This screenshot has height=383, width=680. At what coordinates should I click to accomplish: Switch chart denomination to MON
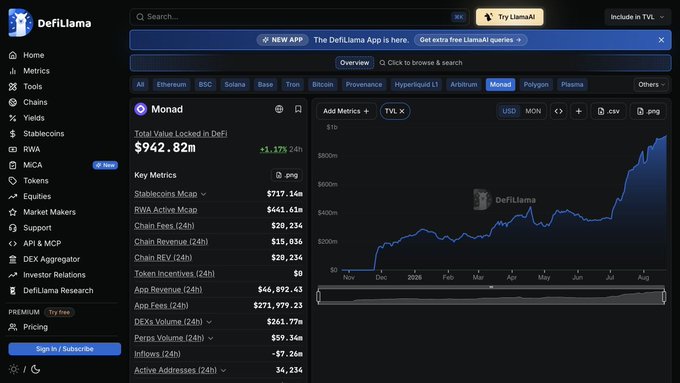point(533,111)
